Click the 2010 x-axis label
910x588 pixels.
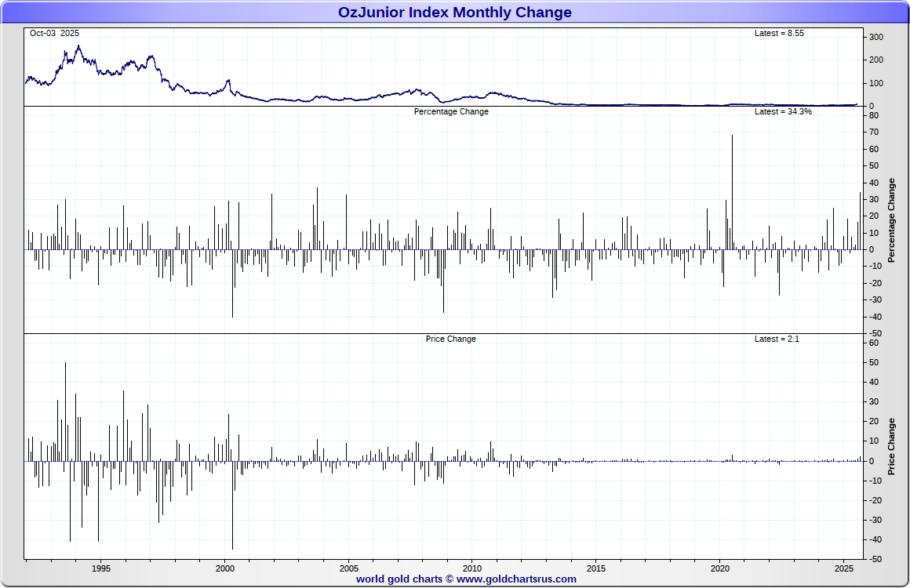472,568
